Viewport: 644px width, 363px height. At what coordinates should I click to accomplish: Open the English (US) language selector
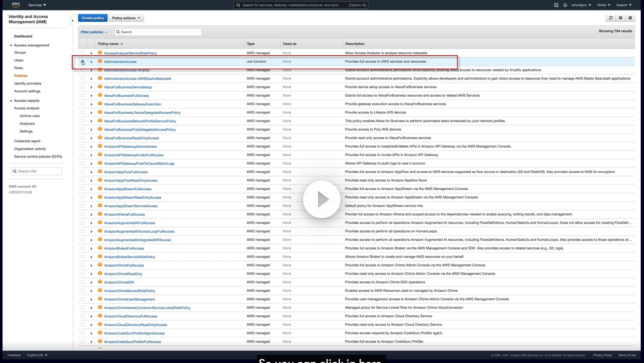[x=37, y=355]
